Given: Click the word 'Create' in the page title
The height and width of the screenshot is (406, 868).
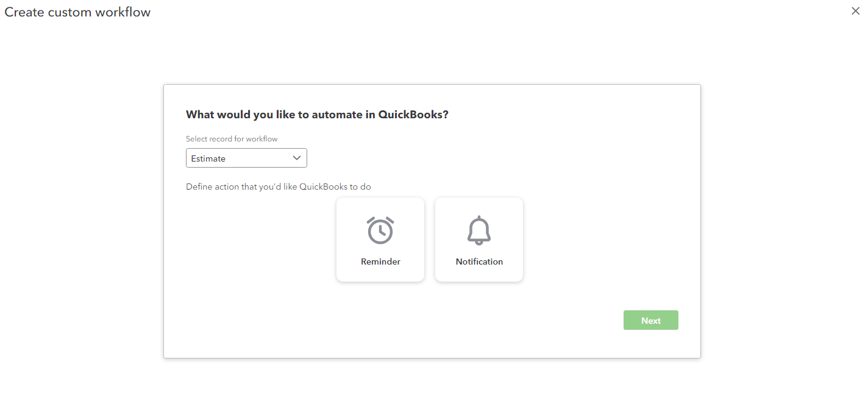Looking at the screenshot, I should [x=23, y=12].
